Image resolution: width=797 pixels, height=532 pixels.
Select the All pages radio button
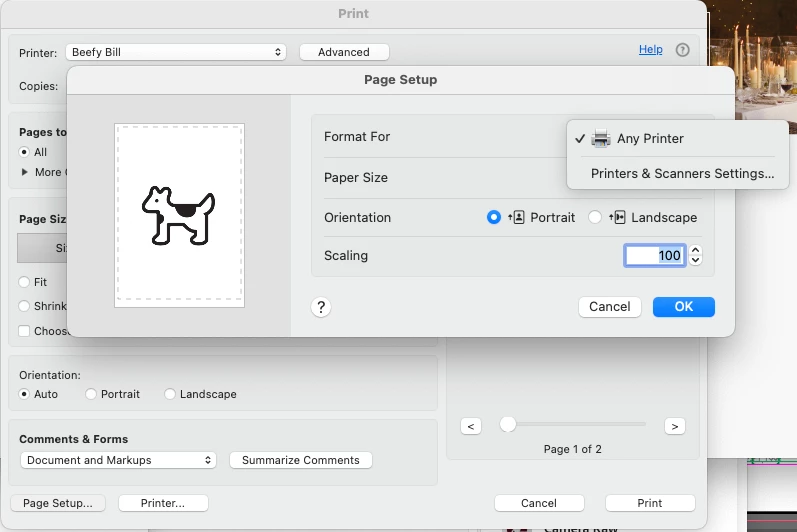coord(24,152)
